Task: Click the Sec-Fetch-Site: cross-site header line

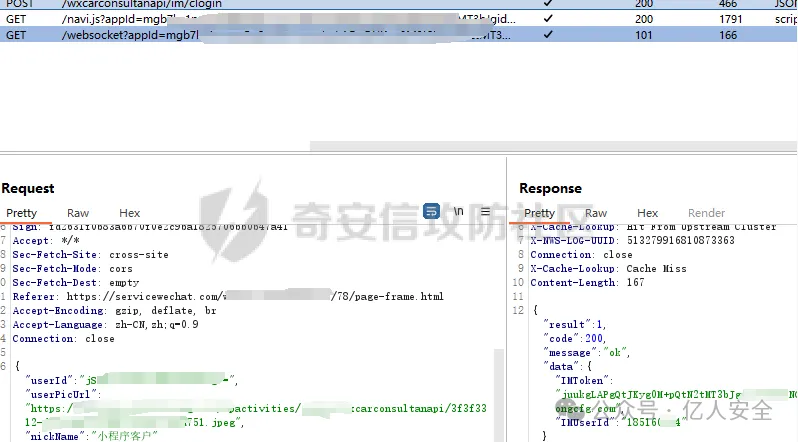Action: coord(91,255)
